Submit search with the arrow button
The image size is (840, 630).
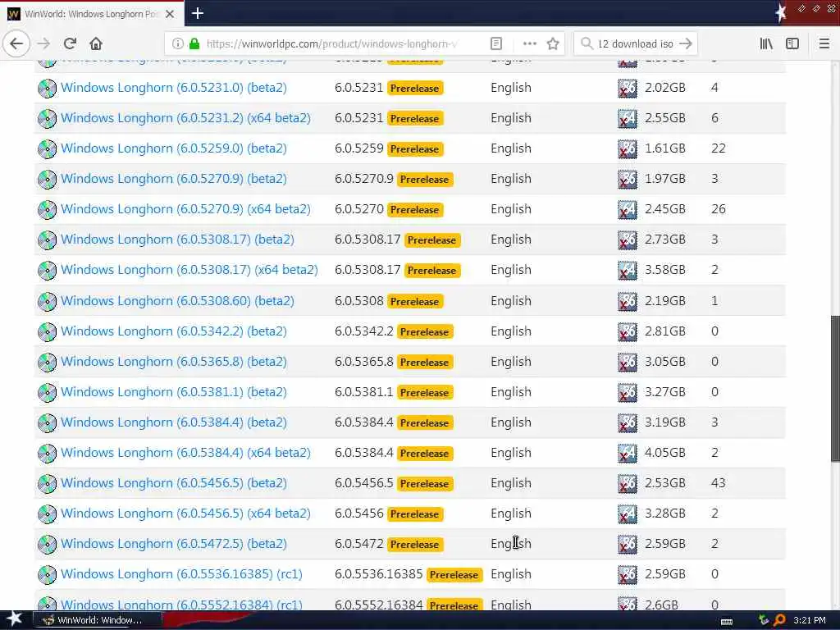[x=685, y=44]
